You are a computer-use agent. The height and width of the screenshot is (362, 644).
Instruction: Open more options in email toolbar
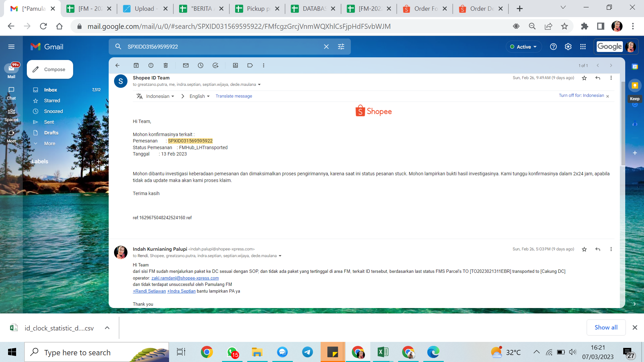click(x=264, y=65)
